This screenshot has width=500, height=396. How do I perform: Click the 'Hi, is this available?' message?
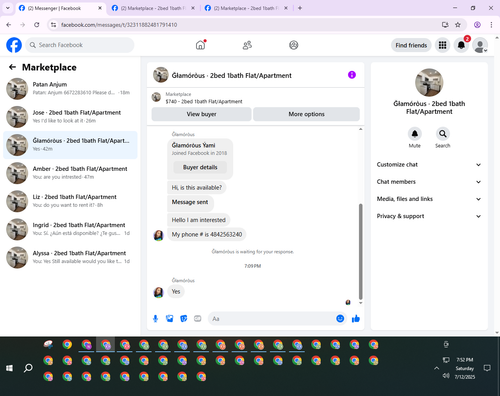click(x=197, y=188)
